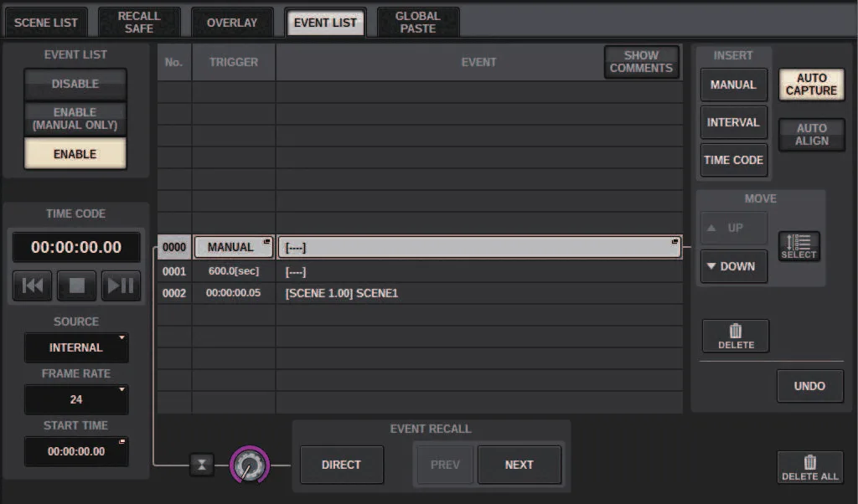Set event list to DISABLE

tap(75, 85)
